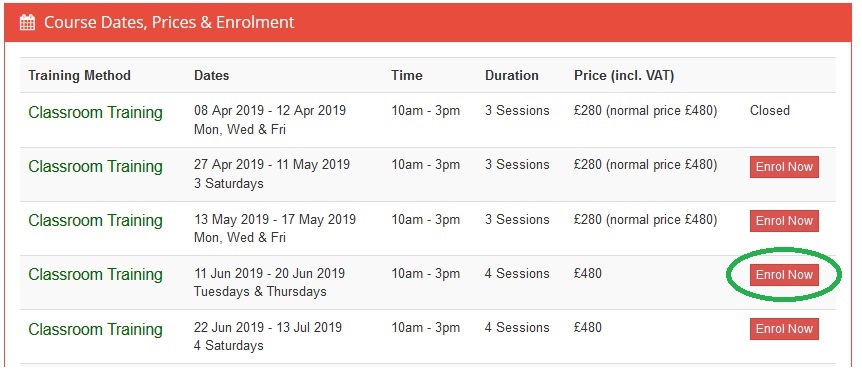Image resolution: width=862 pixels, height=375 pixels.
Task: Click the Closed status for April course
Action: pyautogui.click(x=770, y=111)
